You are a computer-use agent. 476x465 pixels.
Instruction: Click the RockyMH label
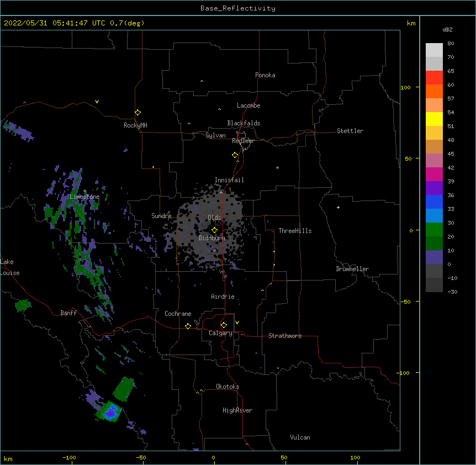[x=135, y=125]
